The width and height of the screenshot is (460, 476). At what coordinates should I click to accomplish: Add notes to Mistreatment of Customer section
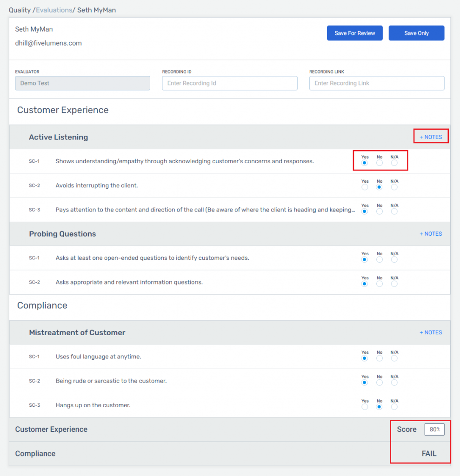(431, 332)
